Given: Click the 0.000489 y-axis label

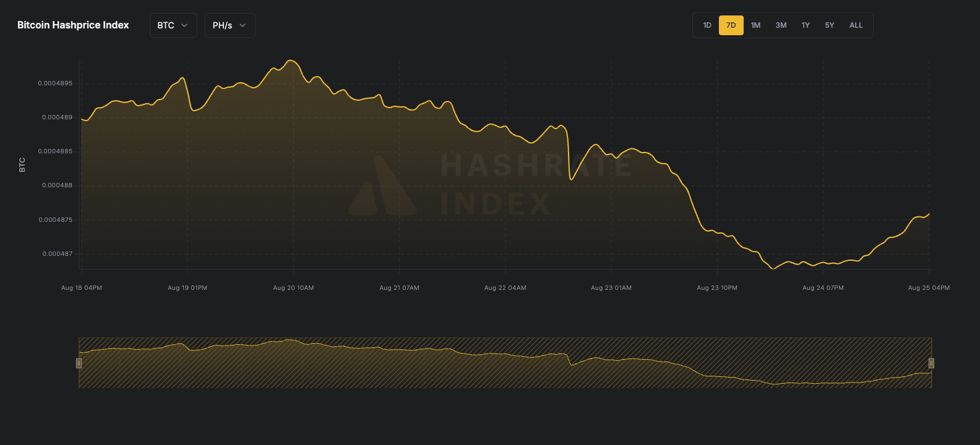Looking at the screenshot, I should (x=57, y=117).
